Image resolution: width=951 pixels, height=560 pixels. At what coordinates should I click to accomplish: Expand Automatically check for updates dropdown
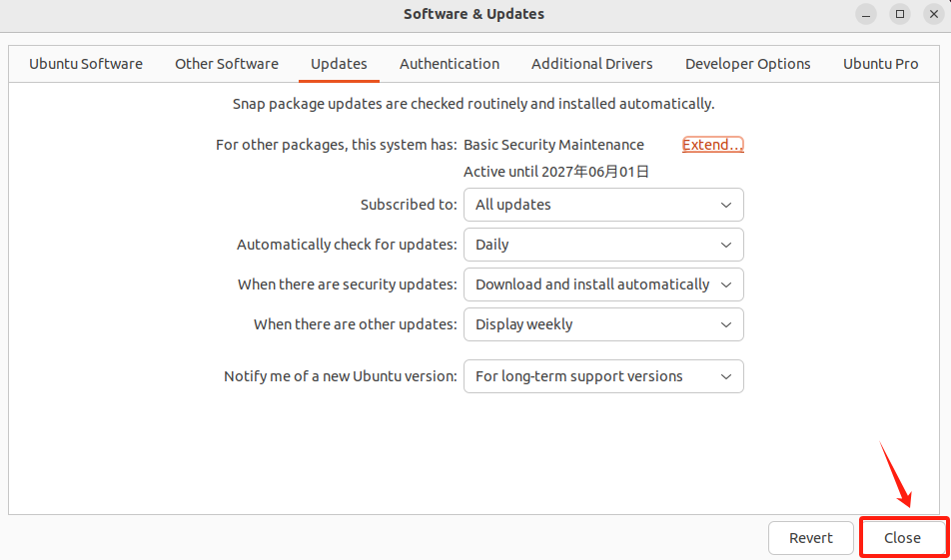(603, 245)
